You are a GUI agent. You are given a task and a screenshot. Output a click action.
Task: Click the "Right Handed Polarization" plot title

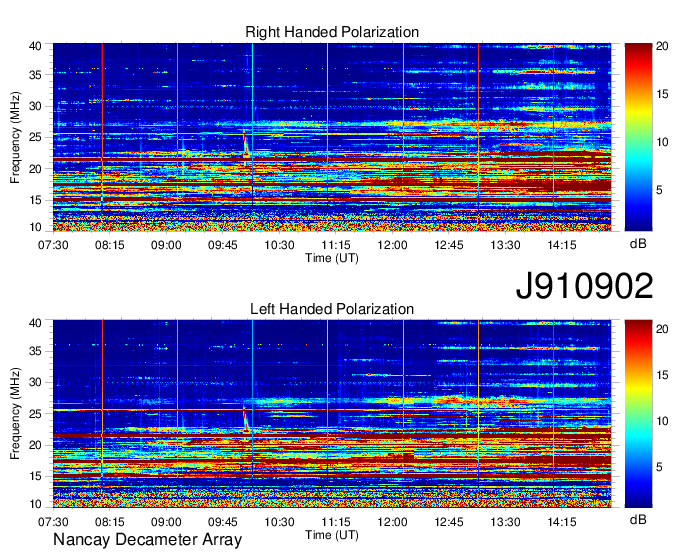point(332,32)
